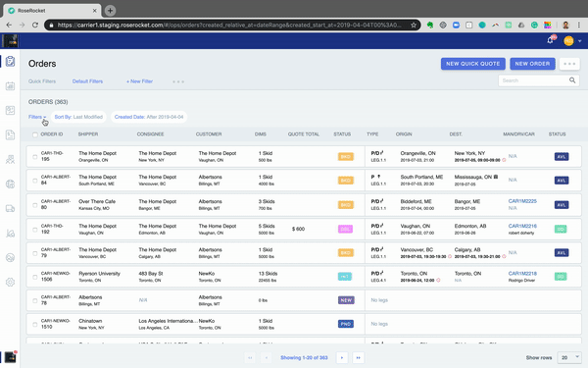The image size is (588, 368).
Task: Select checkbox for order CAR1-THD-192
Action: click(x=35, y=229)
